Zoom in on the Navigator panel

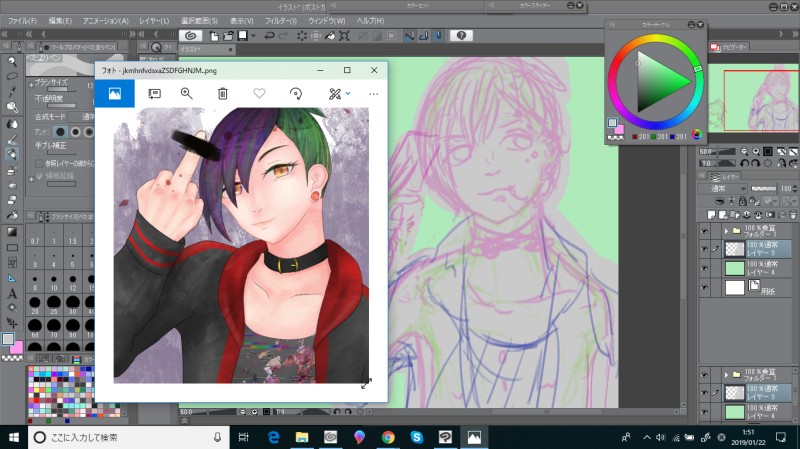(x=756, y=152)
